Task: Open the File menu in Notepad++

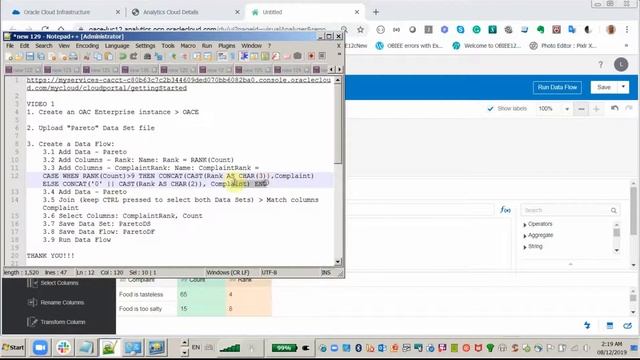Action: [10, 46]
